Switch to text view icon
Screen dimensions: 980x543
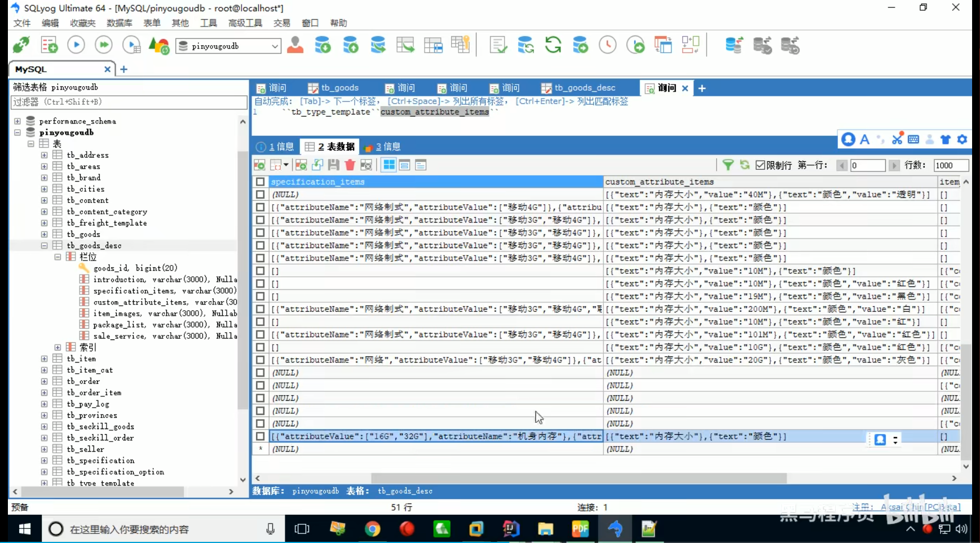pos(421,165)
